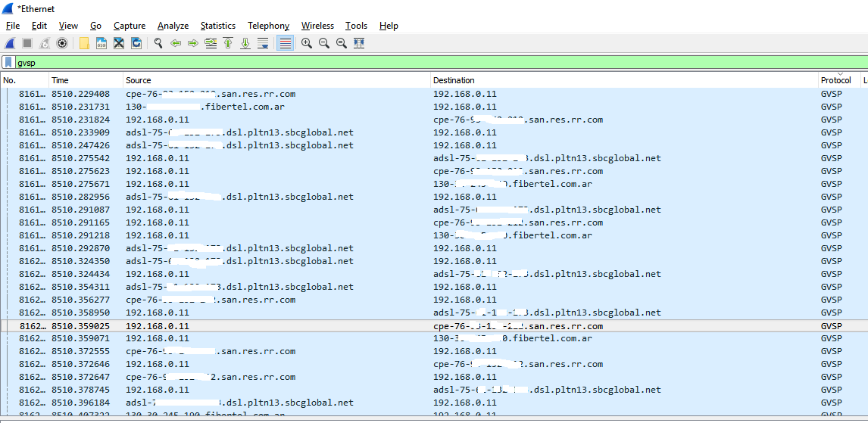Screen dimensions: 868x423
Task: Select packet at time 8510.354311
Action: coord(434,287)
